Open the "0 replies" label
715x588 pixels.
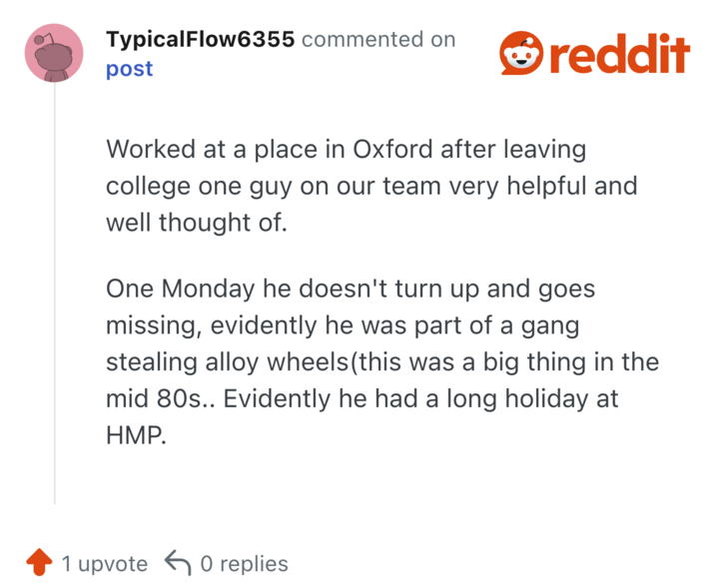pyautogui.click(x=244, y=564)
